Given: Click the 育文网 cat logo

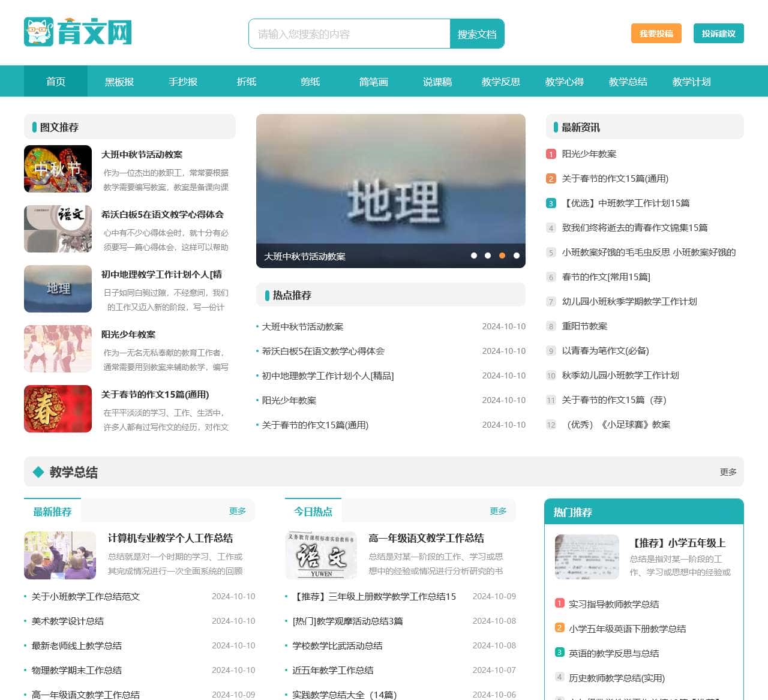Looking at the screenshot, I should (x=77, y=32).
